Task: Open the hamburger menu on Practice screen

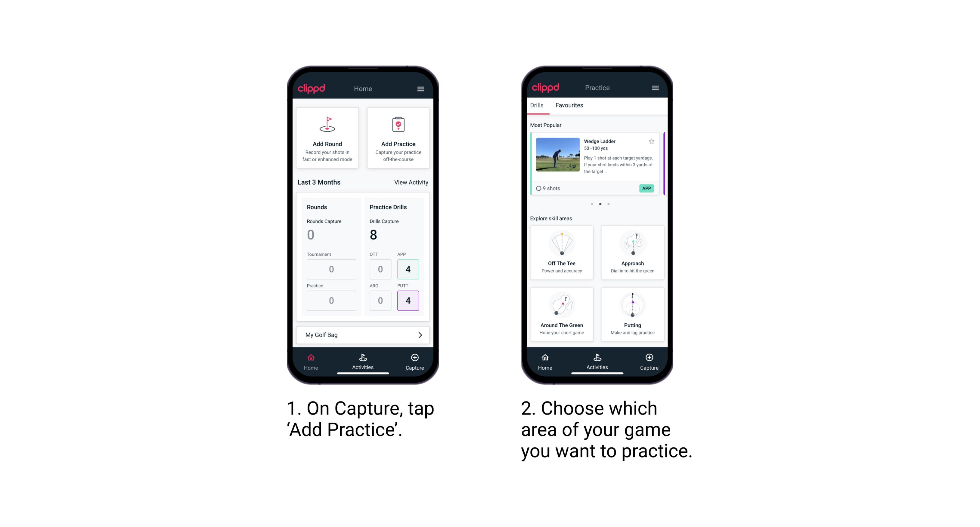Action: coord(655,88)
